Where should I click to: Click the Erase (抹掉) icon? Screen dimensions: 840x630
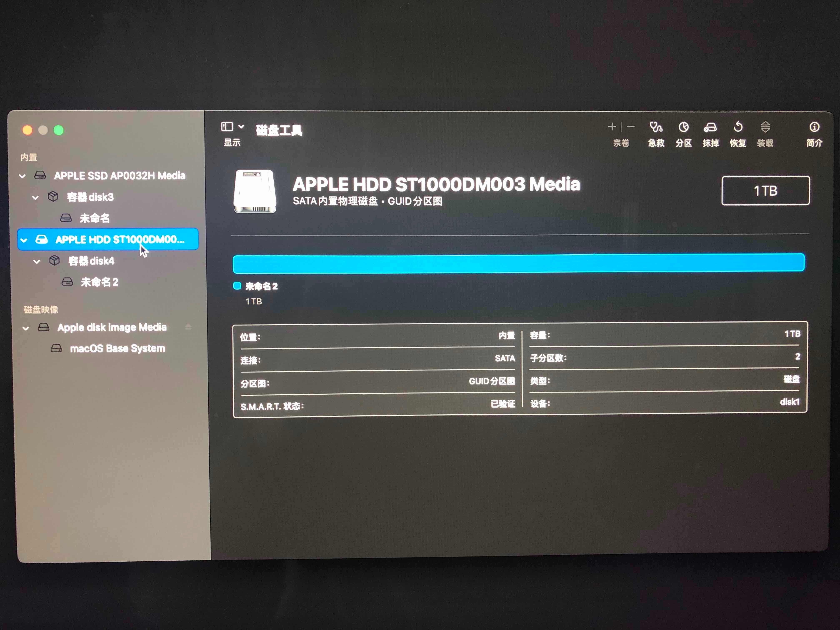(x=710, y=127)
